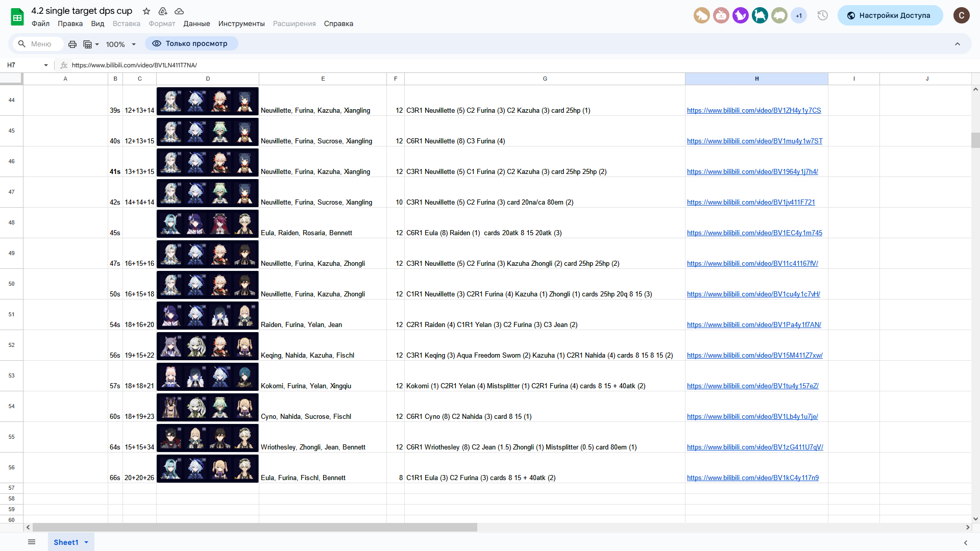Screen dimensions: 980x551
Task: Toggle the 'Только просмотр' view-only mode
Action: pos(191,44)
